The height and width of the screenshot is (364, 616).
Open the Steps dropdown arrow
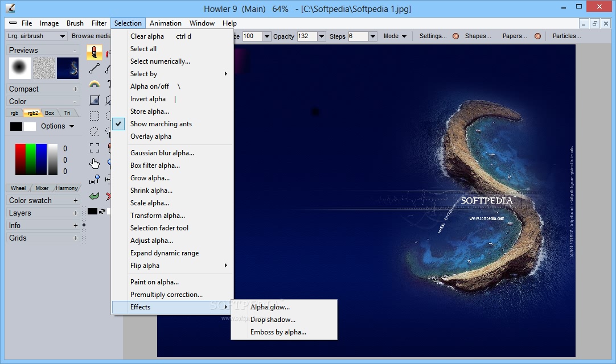coord(373,36)
